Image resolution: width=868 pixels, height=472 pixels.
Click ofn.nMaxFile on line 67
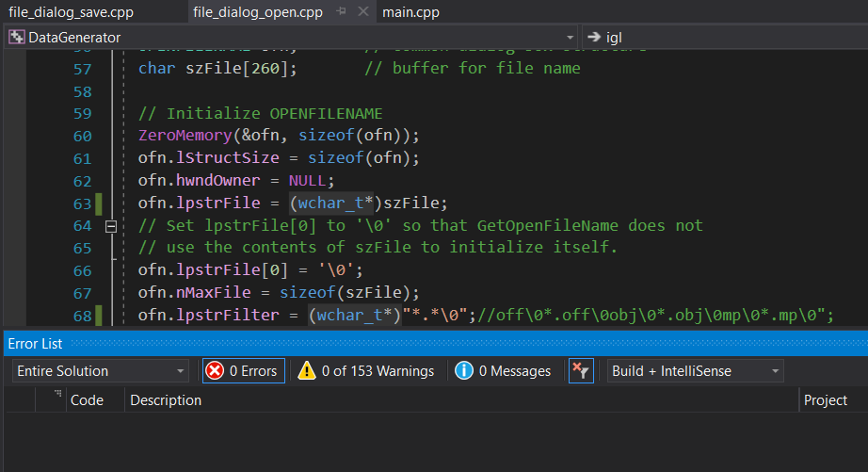194,292
